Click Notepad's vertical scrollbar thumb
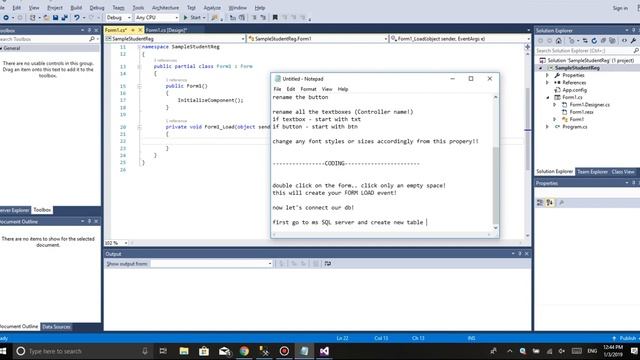Viewport: 640px width, 360px height. click(496, 185)
